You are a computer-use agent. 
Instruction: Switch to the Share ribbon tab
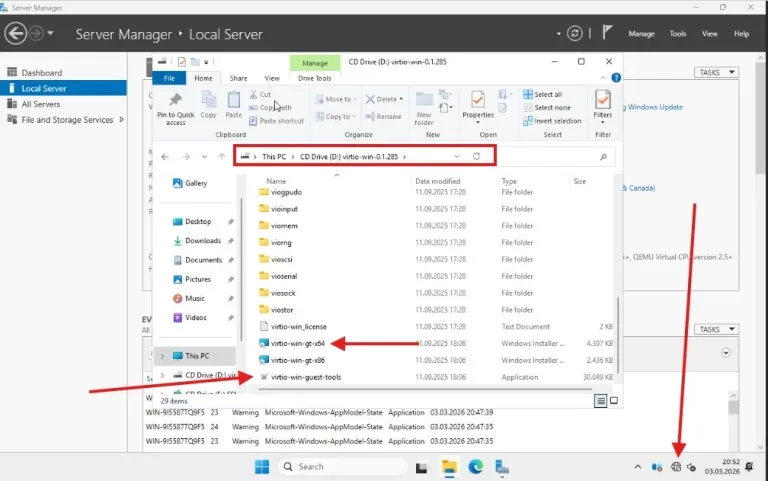click(238, 78)
